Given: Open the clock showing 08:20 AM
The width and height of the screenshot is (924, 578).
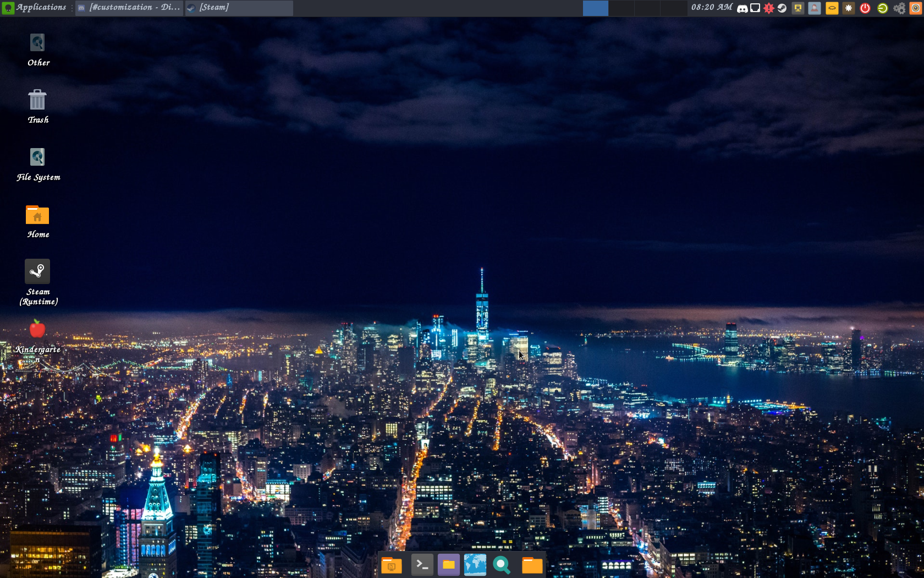Looking at the screenshot, I should (x=712, y=8).
